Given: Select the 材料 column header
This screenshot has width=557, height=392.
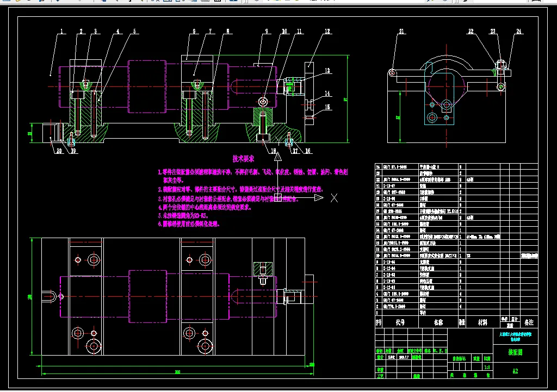Looking at the screenshot, I should (x=482, y=322).
